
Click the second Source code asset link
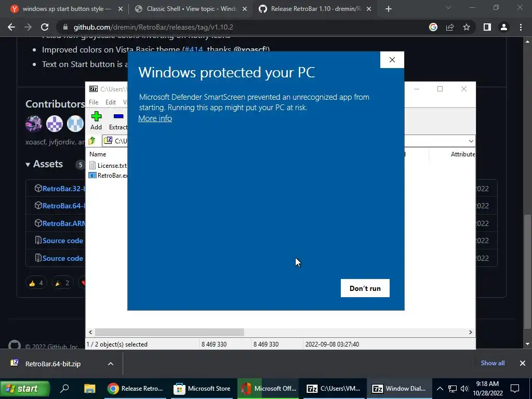[63, 258]
